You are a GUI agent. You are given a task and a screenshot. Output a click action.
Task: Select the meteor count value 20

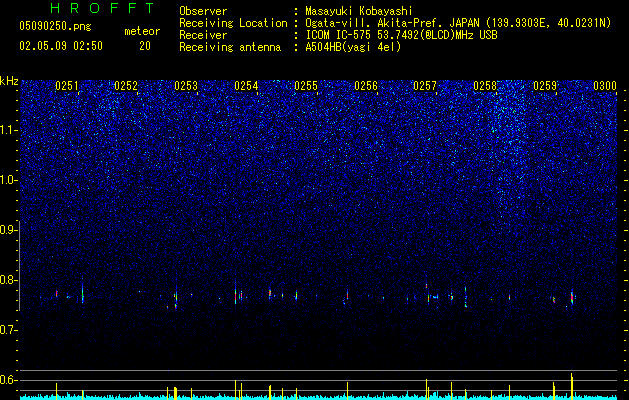point(145,46)
